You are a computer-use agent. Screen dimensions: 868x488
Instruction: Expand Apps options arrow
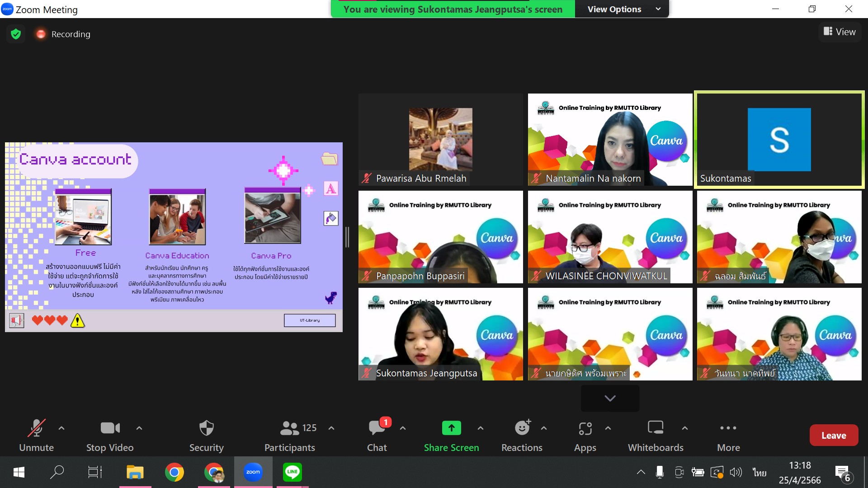608,428
